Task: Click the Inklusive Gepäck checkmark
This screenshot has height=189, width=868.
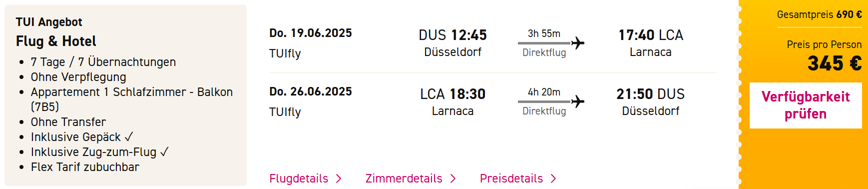Action: (x=129, y=136)
